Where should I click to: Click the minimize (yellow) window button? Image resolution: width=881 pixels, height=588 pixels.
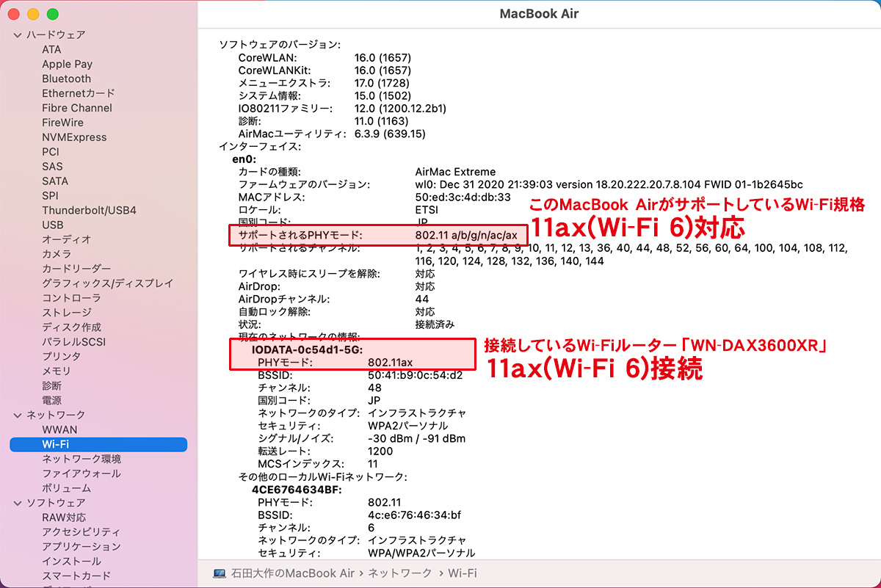(33, 15)
